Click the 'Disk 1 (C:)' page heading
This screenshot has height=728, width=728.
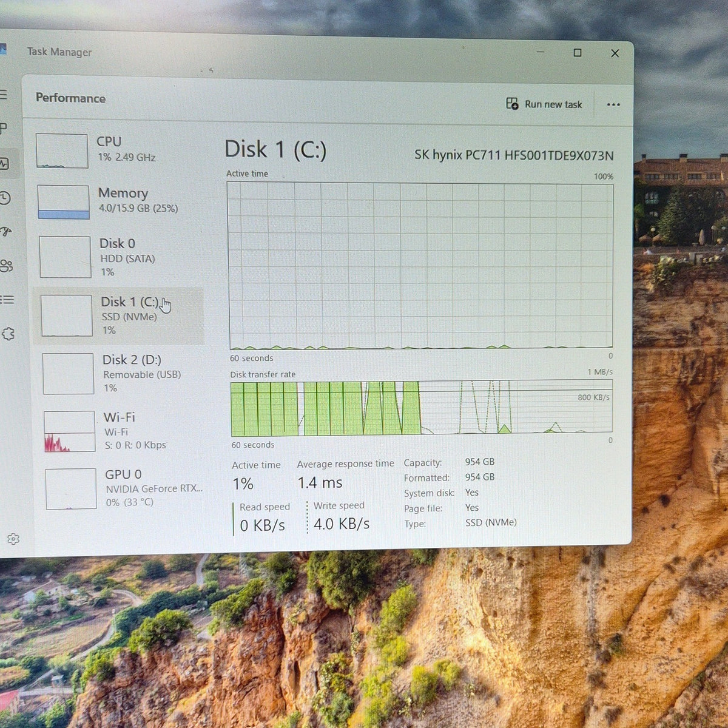pos(275,149)
